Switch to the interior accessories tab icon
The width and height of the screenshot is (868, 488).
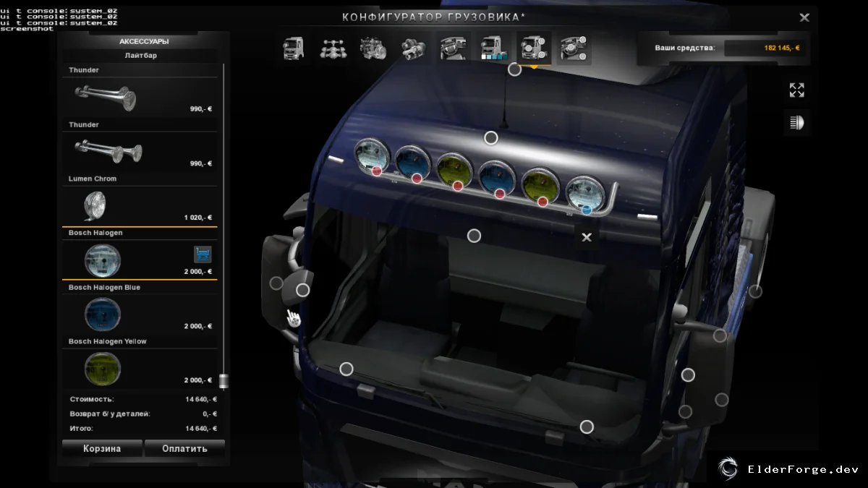pyautogui.click(x=574, y=48)
